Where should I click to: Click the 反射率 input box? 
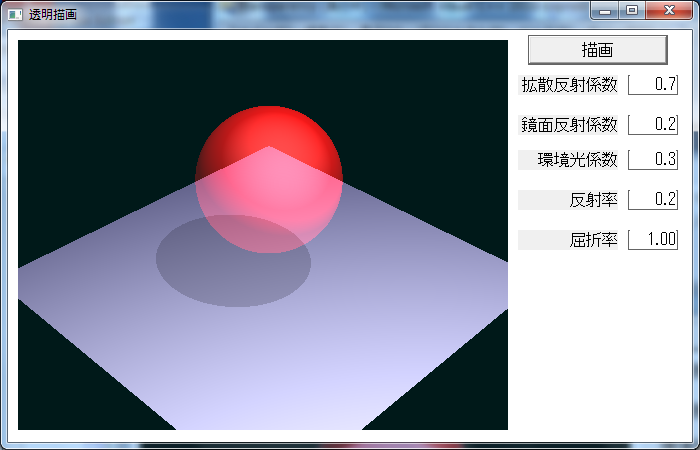click(653, 199)
